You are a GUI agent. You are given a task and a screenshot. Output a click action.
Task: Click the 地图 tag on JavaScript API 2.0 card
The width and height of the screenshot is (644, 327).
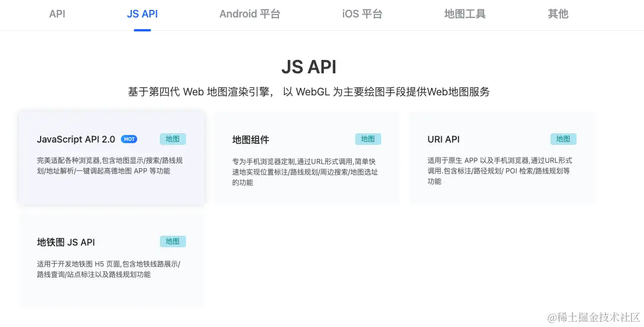(173, 139)
